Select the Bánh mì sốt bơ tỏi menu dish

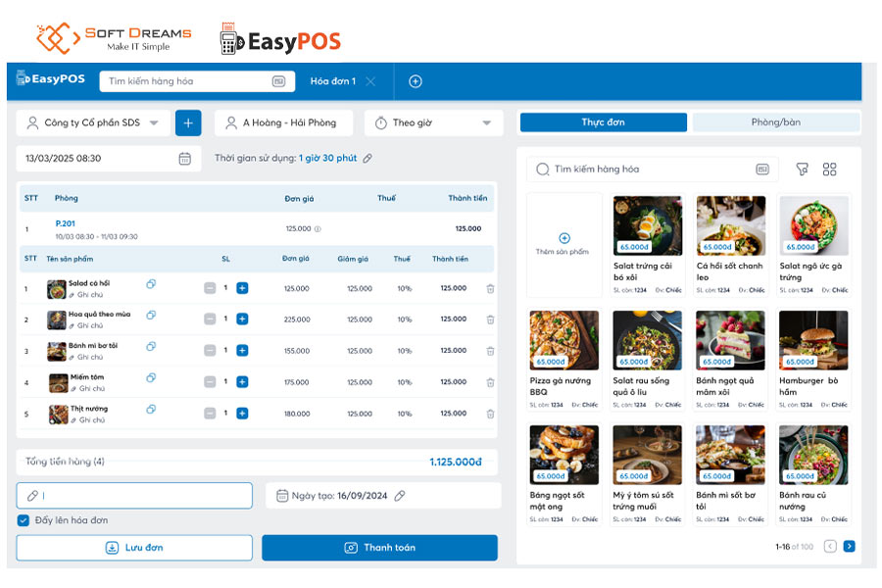[731, 474]
